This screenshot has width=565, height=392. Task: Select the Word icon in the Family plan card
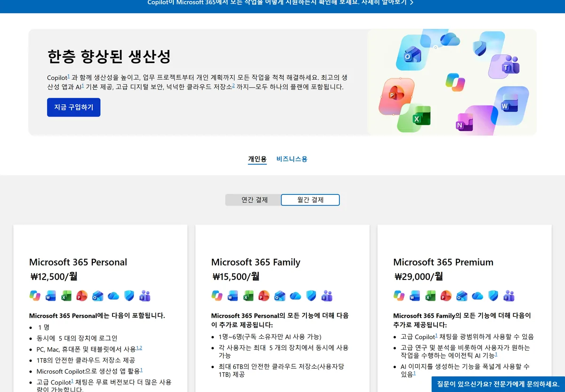[x=233, y=296]
